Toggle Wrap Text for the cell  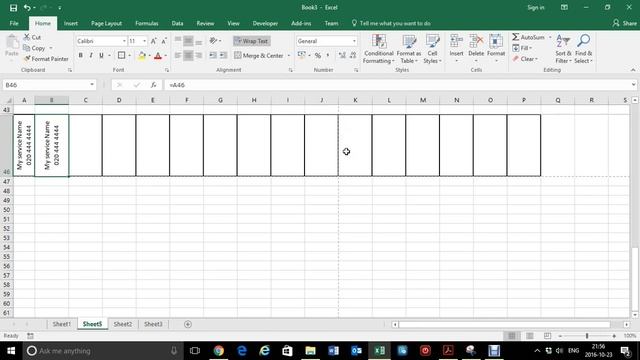[252, 41]
